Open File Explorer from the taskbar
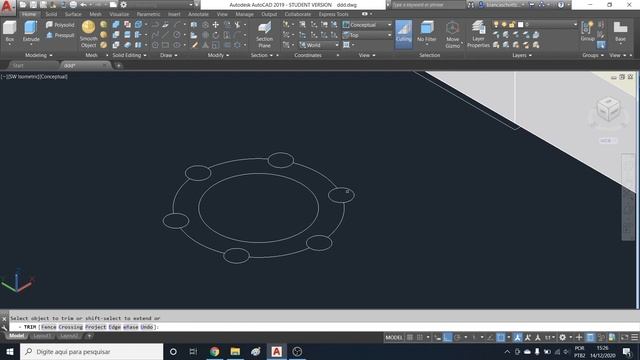Screen dimensions: 640x360 235,351
